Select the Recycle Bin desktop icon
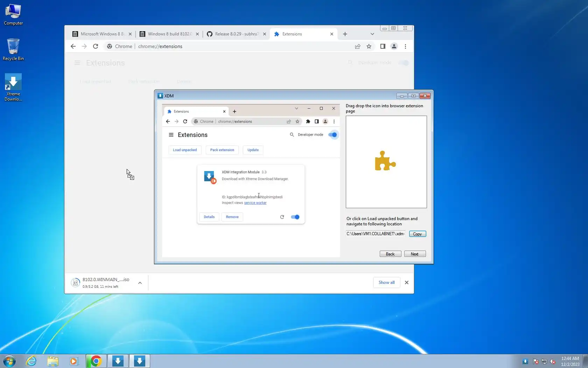 pos(13,49)
